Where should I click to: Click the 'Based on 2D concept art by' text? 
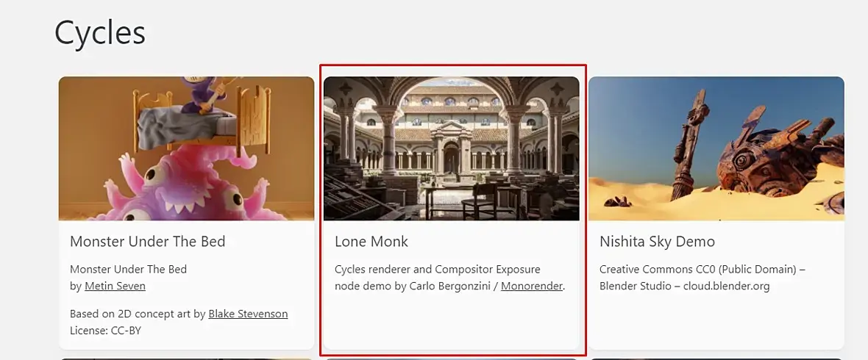coord(138,314)
